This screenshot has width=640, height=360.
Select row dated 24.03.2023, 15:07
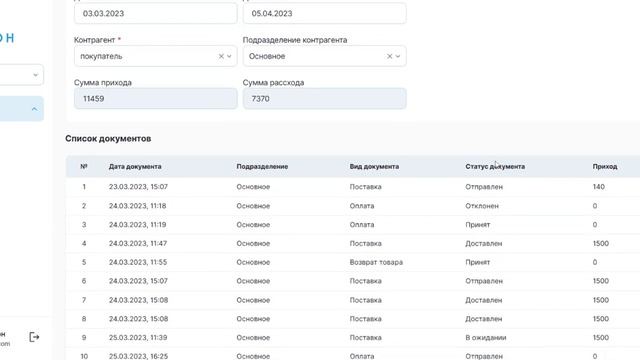[353, 281]
